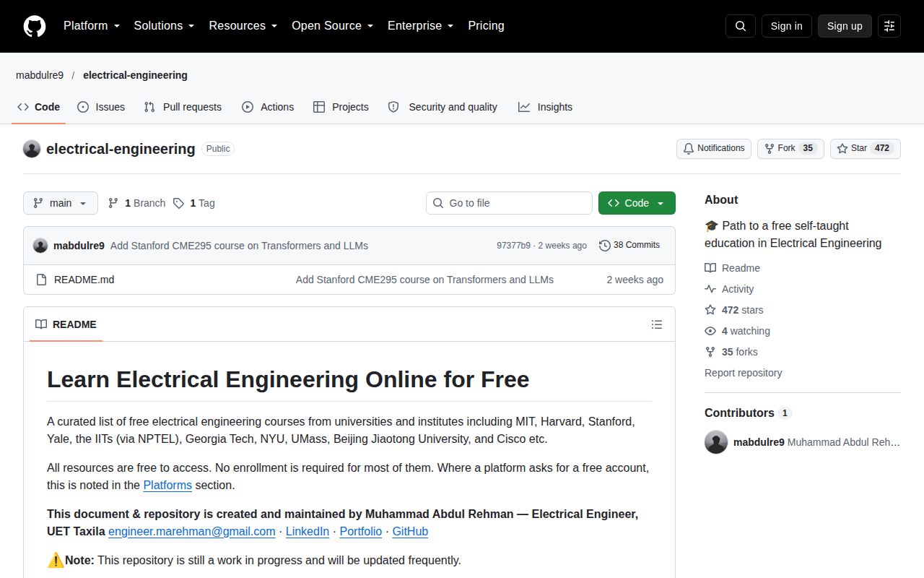
Task: Click mabdulre9 avatar in latest commit row
Action: pos(40,246)
